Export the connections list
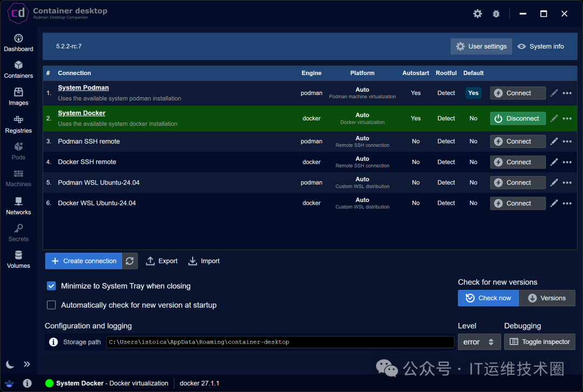This screenshot has height=392, width=583. point(162,261)
